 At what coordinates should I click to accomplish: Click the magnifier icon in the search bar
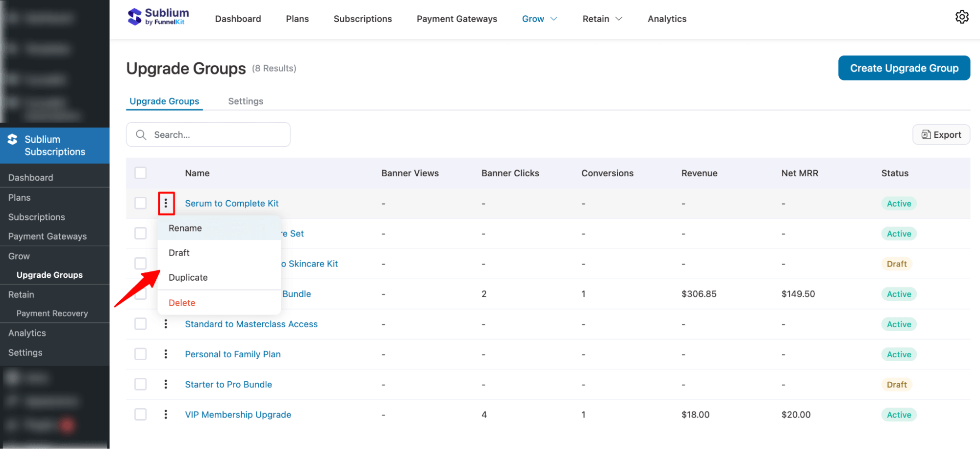click(x=141, y=134)
